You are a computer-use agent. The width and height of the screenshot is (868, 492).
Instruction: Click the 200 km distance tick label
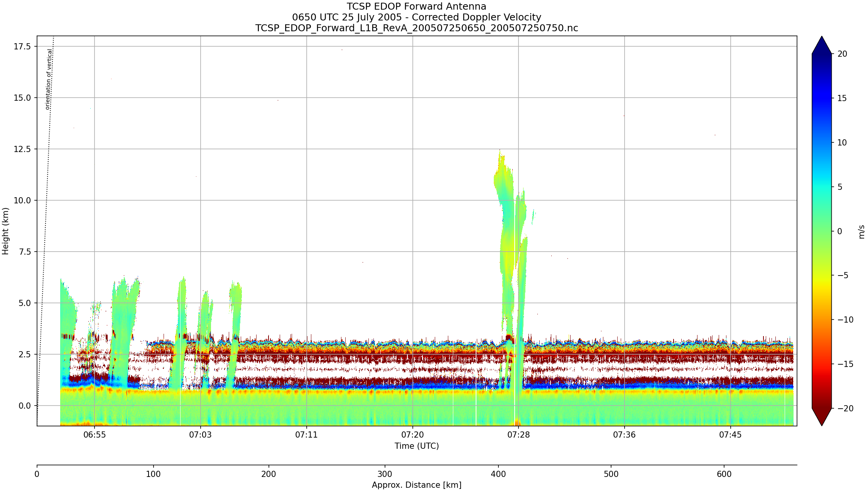pyautogui.click(x=269, y=474)
